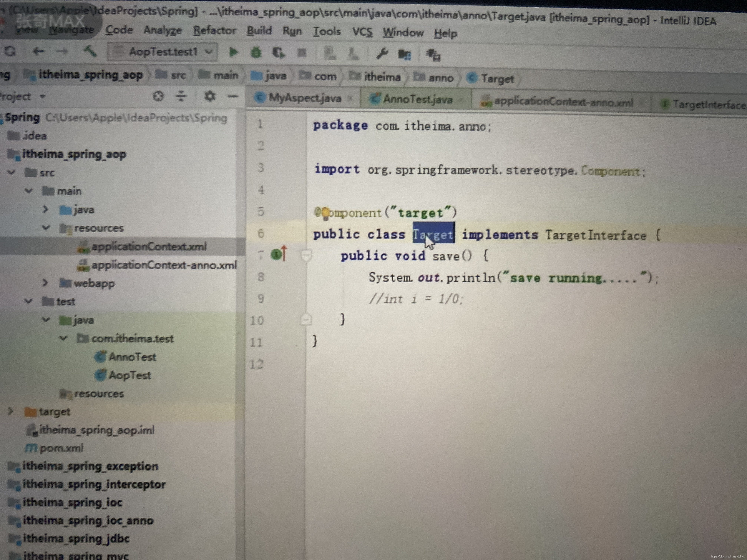Collapse java folder under test
747x560 pixels.
click(46, 319)
